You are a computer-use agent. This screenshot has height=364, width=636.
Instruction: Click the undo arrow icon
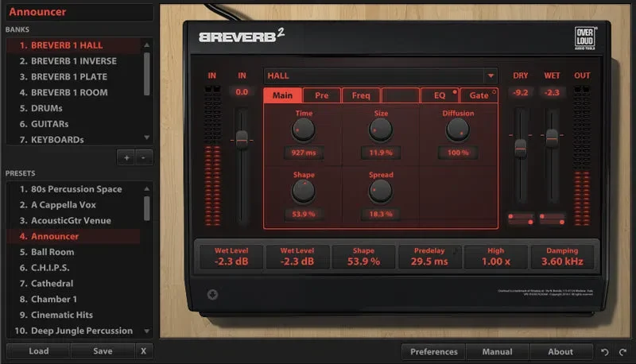[604, 352]
